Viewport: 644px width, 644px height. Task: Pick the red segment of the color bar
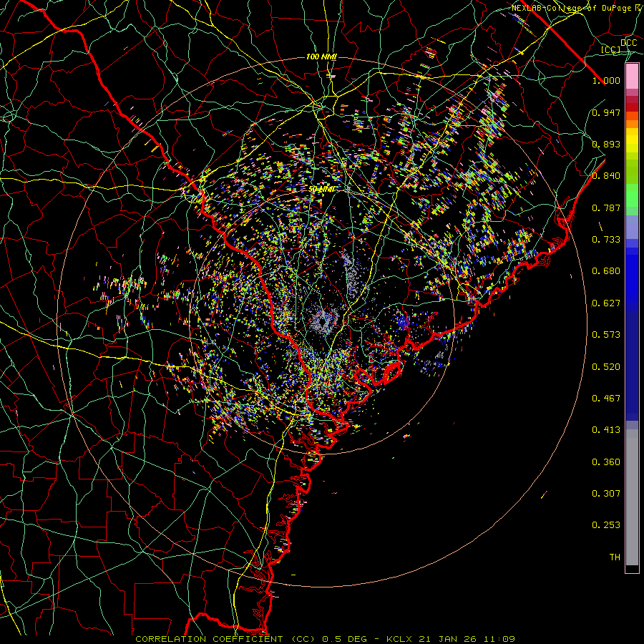coord(632,107)
